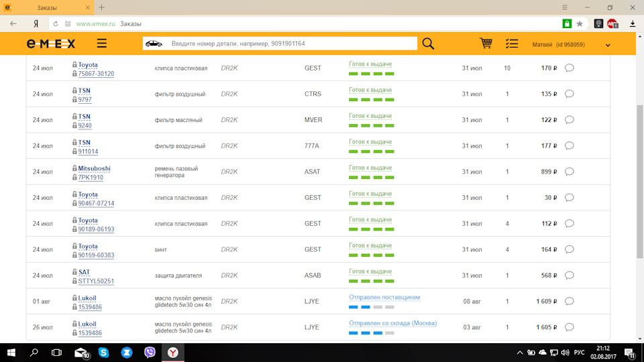Open comment bubble for 1 605 ₽ Lukoil row
This screenshot has width=644, height=362.
point(570,327)
